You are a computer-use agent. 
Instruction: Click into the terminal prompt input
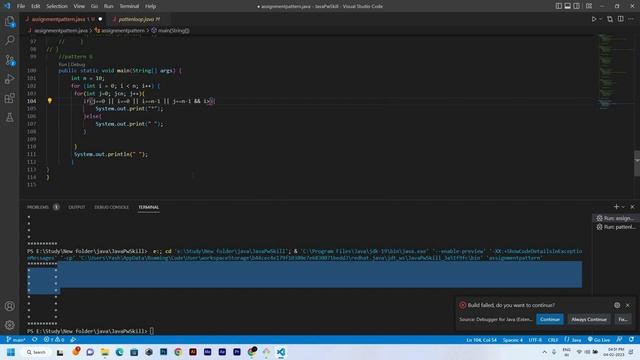coord(151,331)
